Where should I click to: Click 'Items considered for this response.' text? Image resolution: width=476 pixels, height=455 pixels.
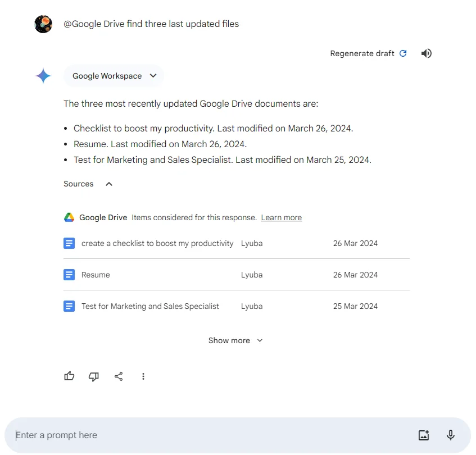coord(194,217)
